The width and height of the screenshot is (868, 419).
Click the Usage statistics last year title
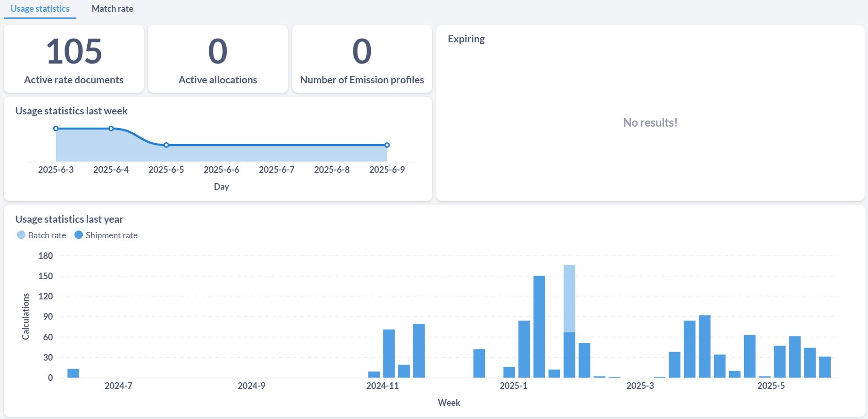pos(69,219)
